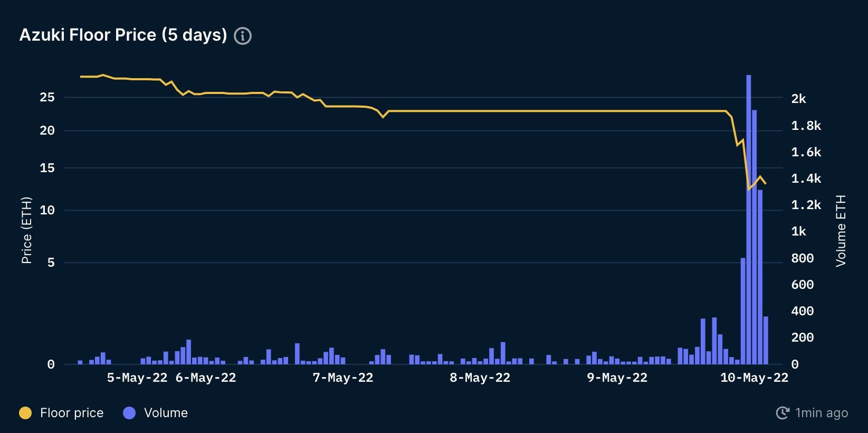Click the 'Volume ETH' axis title

coord(841,231)
